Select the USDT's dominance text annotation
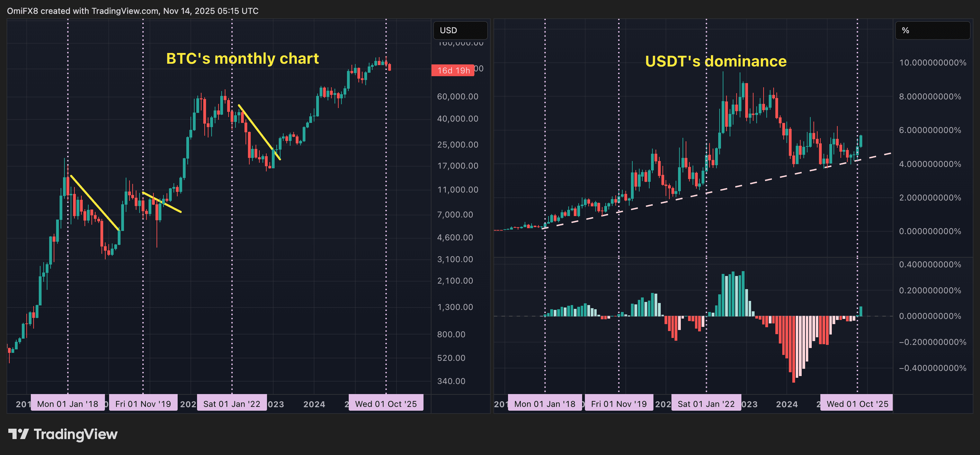Screen dimensions: 980x455 [x=716, y=61]
